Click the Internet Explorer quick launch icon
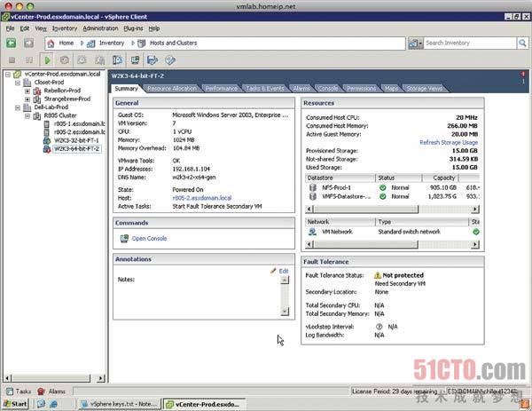This screenshot has height=411, width=532. coord(53,404)
